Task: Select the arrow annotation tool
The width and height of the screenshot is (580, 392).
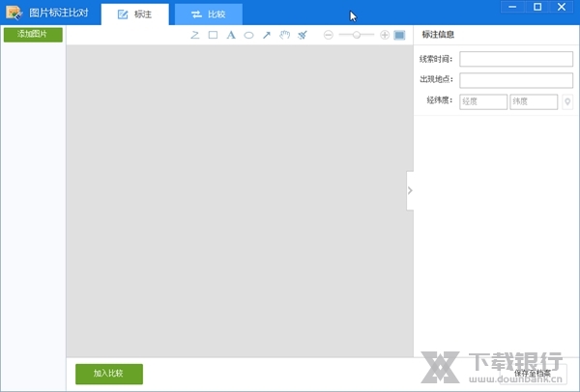Action: click(267, 35)
